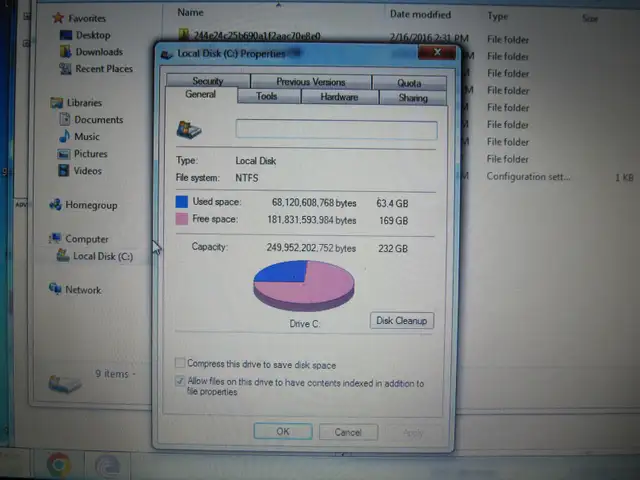Enable compress this drive checkbox
Viewport: 640px width, 480px height.
point(180,363)
